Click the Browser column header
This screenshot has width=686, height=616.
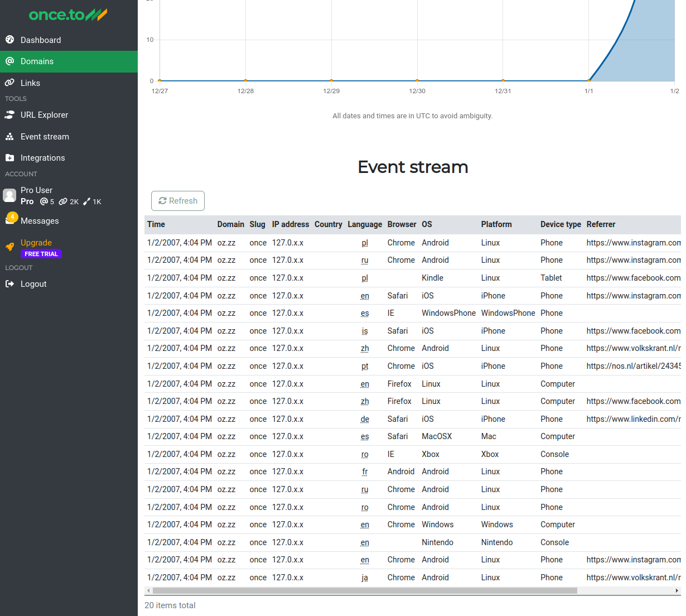[402, 224]
